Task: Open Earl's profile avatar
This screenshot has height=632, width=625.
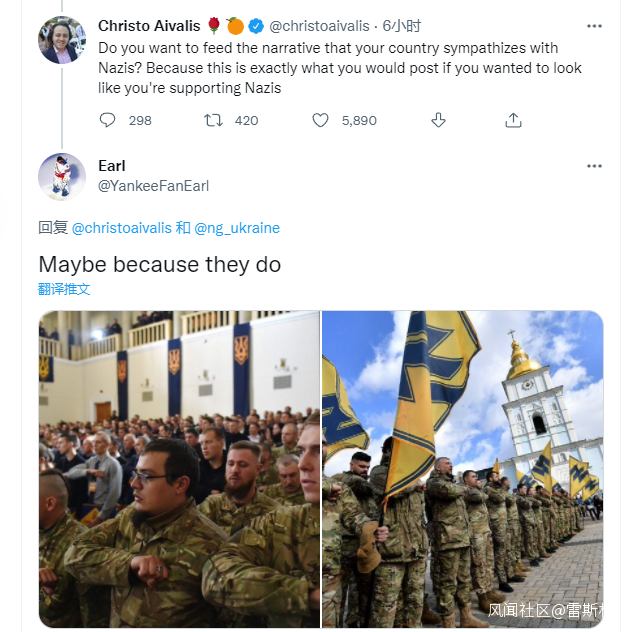Action: 62,177
